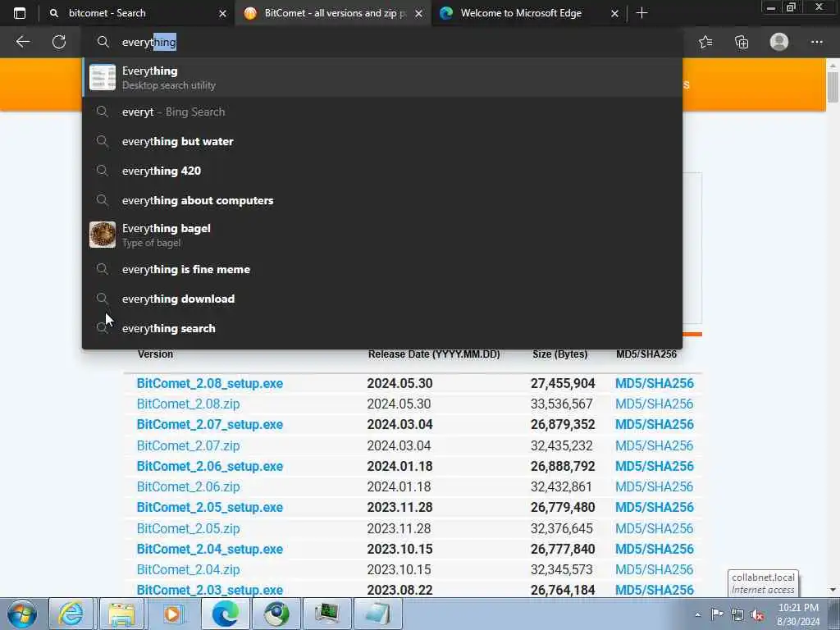Open MD5/SHA256 link for BitComet_2.08_setup.exe

(654, 384)
